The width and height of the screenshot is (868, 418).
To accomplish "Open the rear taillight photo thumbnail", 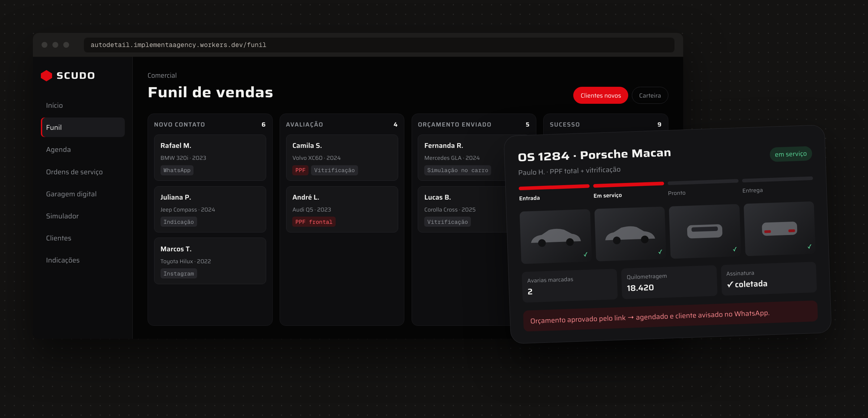I will click(x=779, y=229).
